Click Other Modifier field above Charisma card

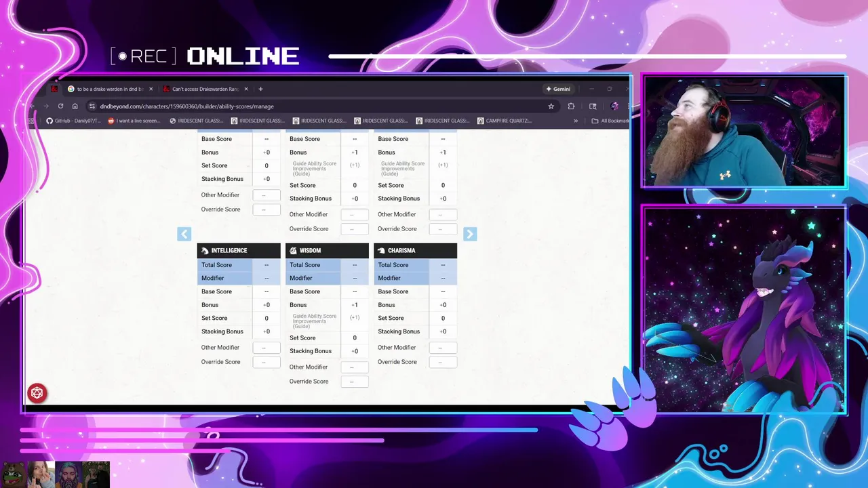click(x=443, y=215)
